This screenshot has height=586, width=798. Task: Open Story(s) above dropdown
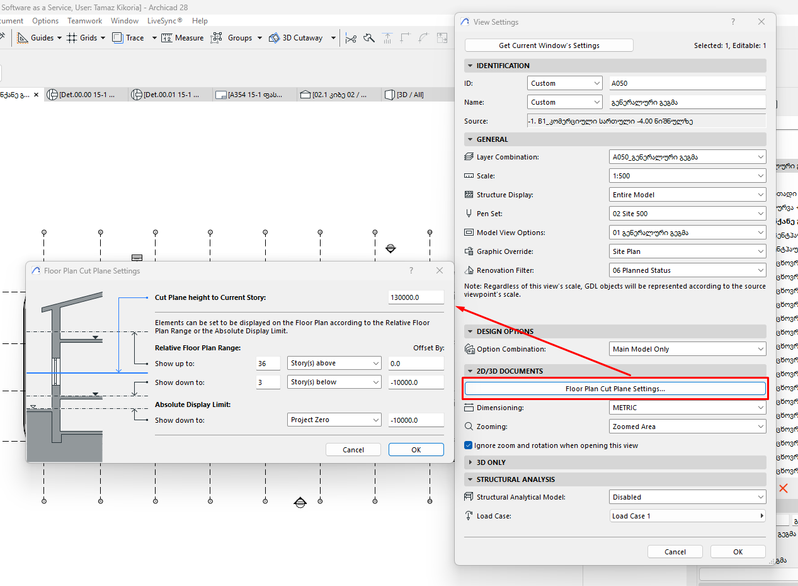(334, 363)
